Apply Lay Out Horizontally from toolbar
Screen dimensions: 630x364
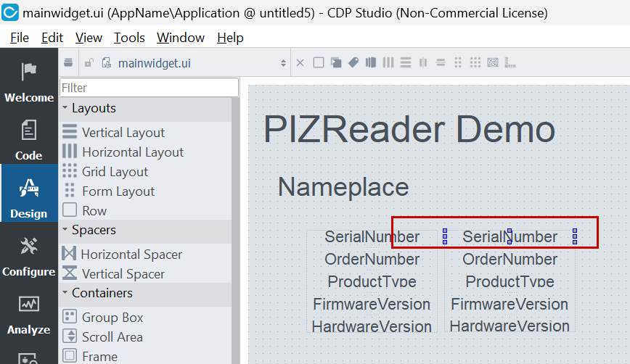(388, 62)
